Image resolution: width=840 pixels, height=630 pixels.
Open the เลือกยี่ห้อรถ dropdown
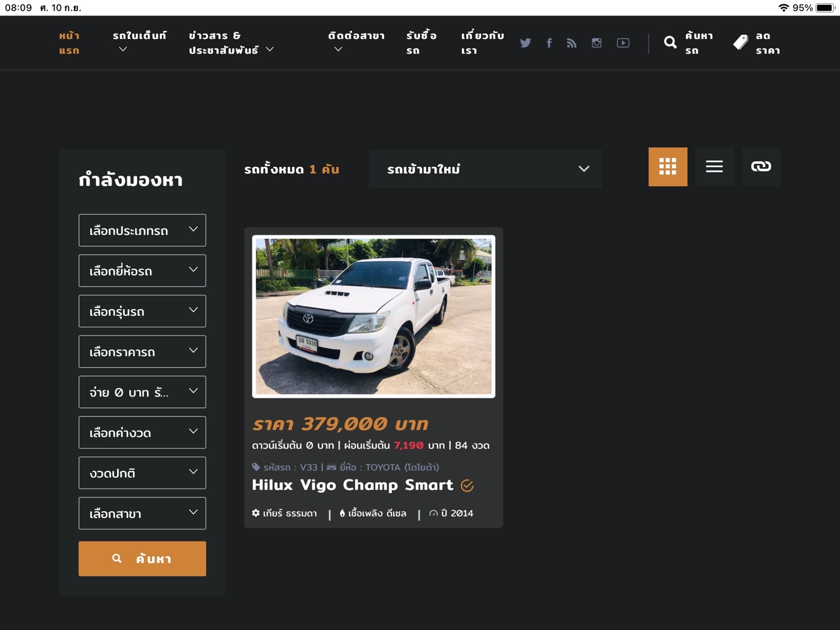142,270
